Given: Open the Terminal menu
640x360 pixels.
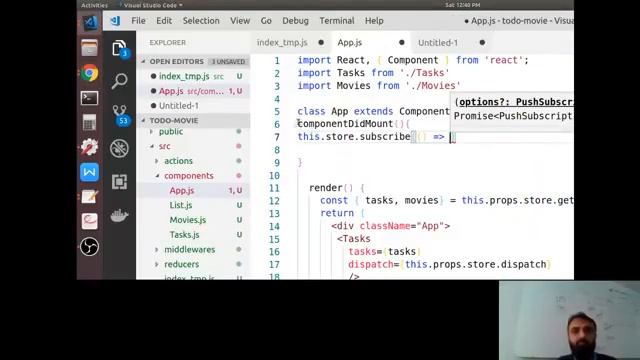Looking at the screenshot, I should point(337,21).
